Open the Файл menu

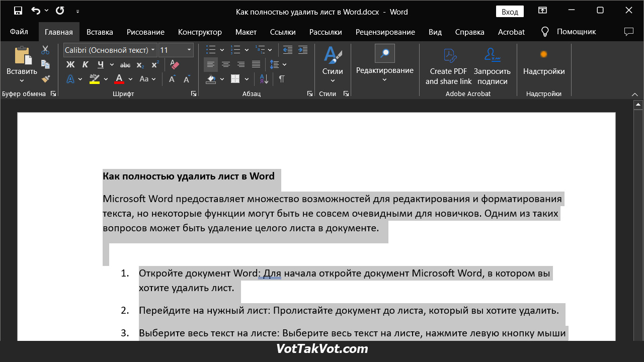[19, 32]
